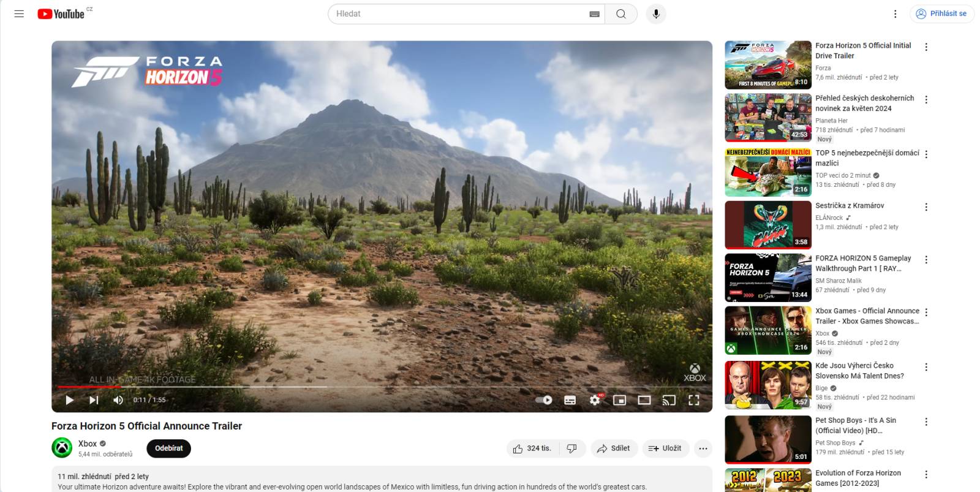The image size is (980, 492).
Task: Start voice search with the microphone
Action: coord(656,13)
